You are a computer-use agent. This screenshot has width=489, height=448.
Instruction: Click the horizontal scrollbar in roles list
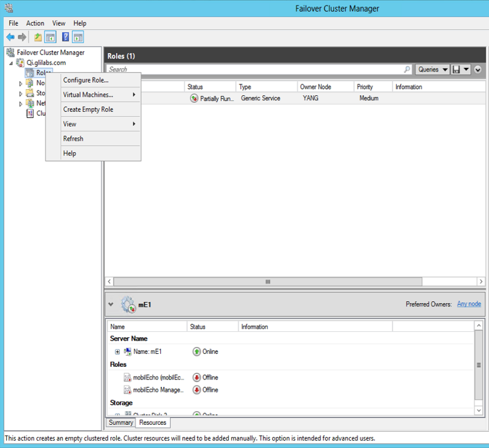(267, 282)
